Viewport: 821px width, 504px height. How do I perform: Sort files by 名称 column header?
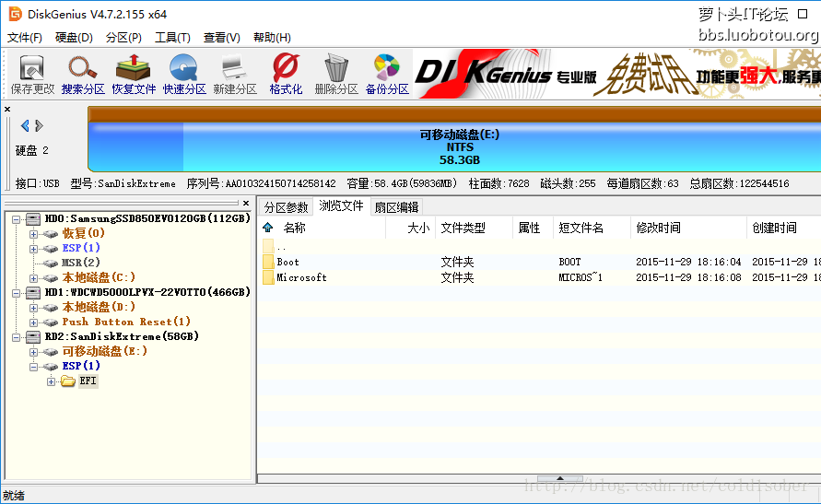point(322,228)
